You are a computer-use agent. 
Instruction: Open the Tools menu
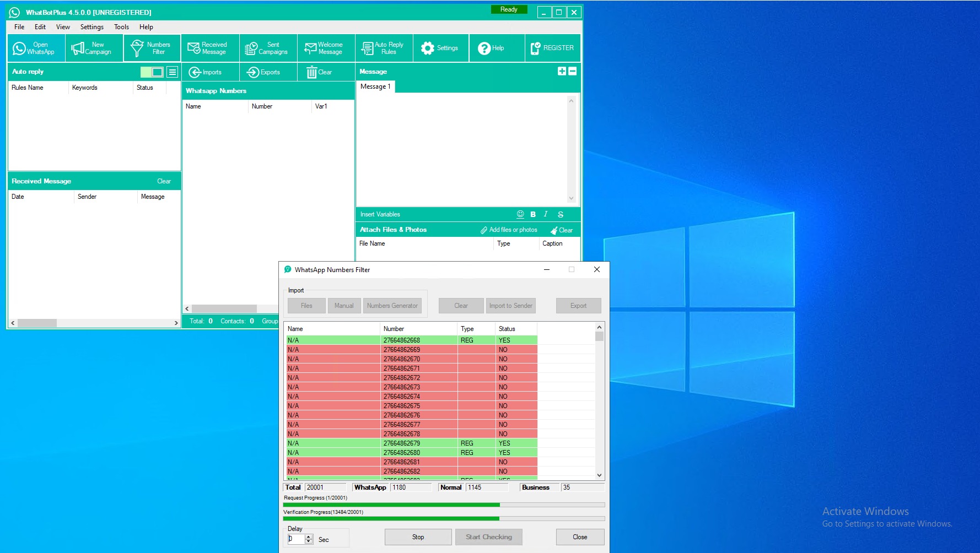[121, 27]
